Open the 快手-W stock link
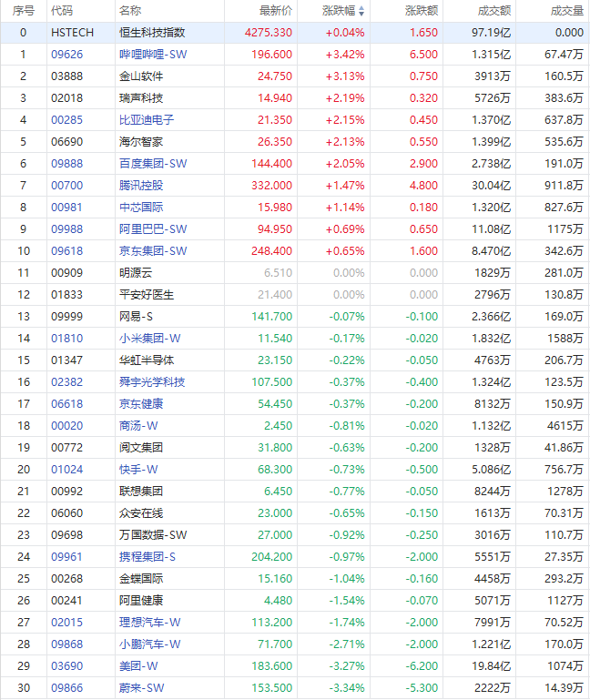590x700 pixels. coord(138,470)
